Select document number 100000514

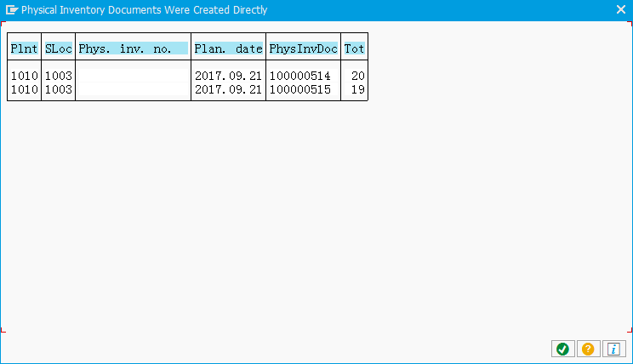pos(300,76)
